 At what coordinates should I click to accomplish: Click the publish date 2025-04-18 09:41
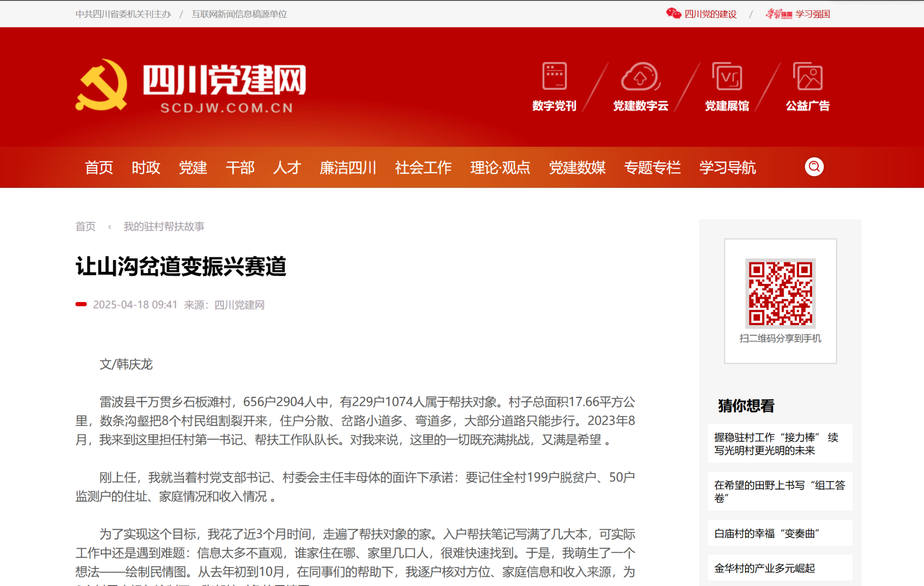coord(135,305)
